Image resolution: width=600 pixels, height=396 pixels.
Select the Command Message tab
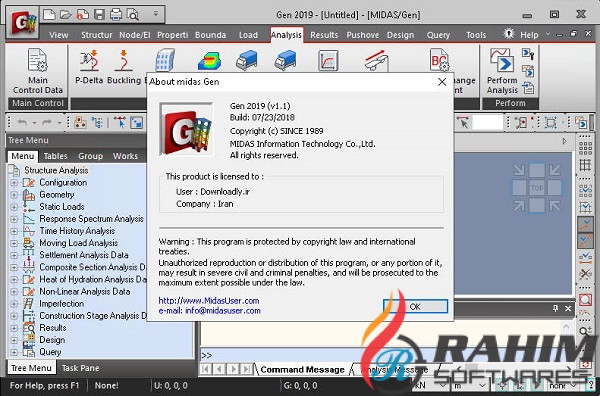(302, 370)
